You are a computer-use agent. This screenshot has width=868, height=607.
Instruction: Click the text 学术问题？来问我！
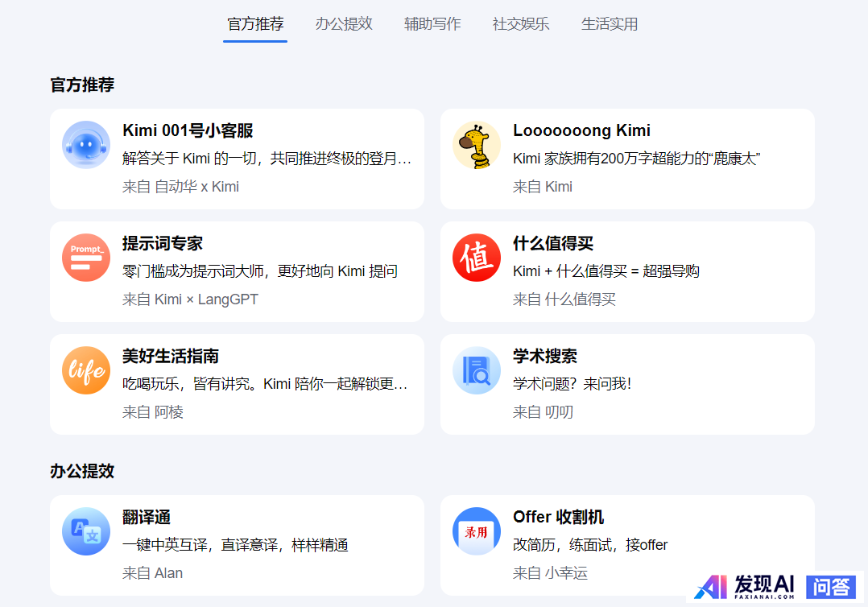(572, 383)
